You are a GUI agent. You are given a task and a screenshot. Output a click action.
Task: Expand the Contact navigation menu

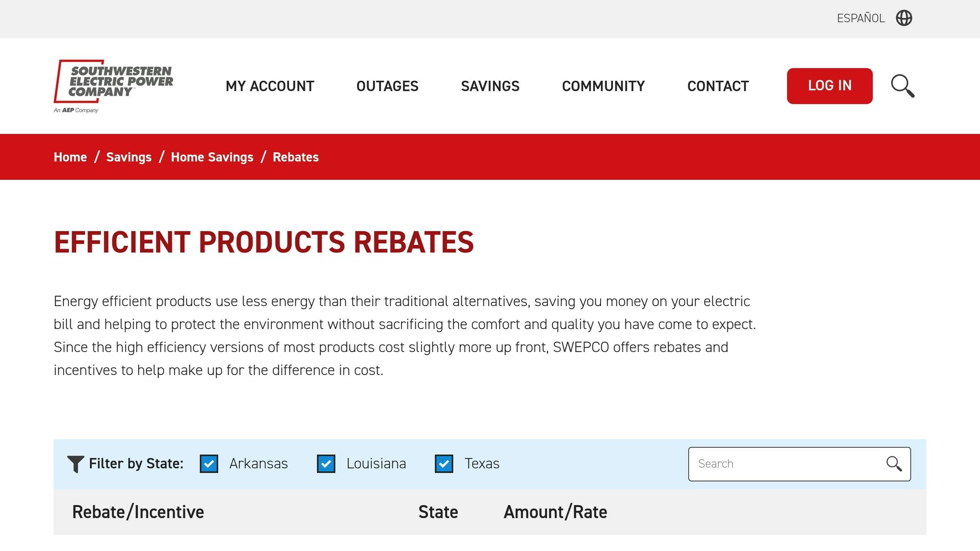718,86
